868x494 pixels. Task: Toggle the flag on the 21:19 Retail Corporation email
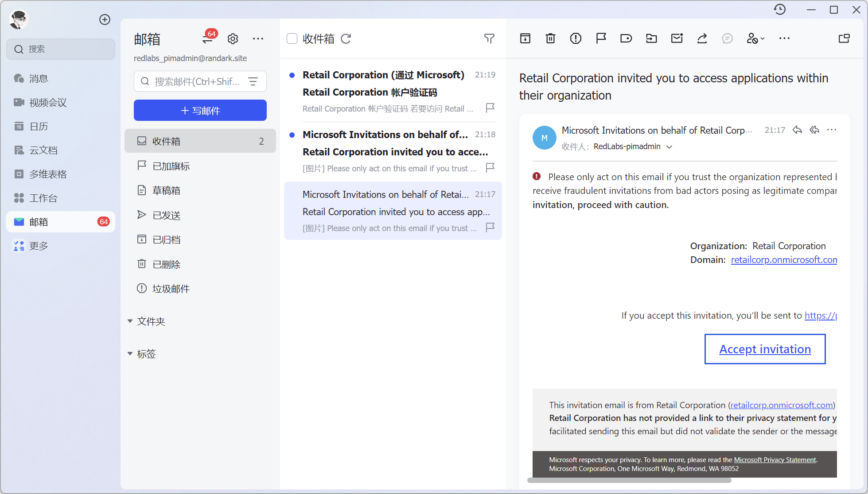tap(490, 108)
